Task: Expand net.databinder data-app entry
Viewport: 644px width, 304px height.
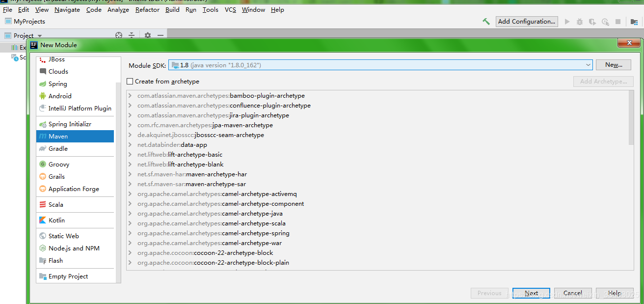Action: [x=130, y=145]
